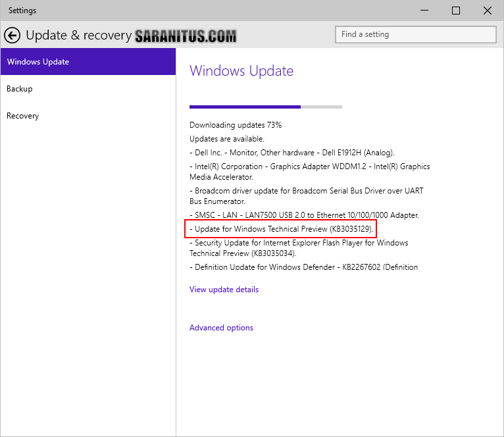Screen dimensions: 504x437
Task: Click the Downloading updates 73% status text
Action: pos(236,125)
